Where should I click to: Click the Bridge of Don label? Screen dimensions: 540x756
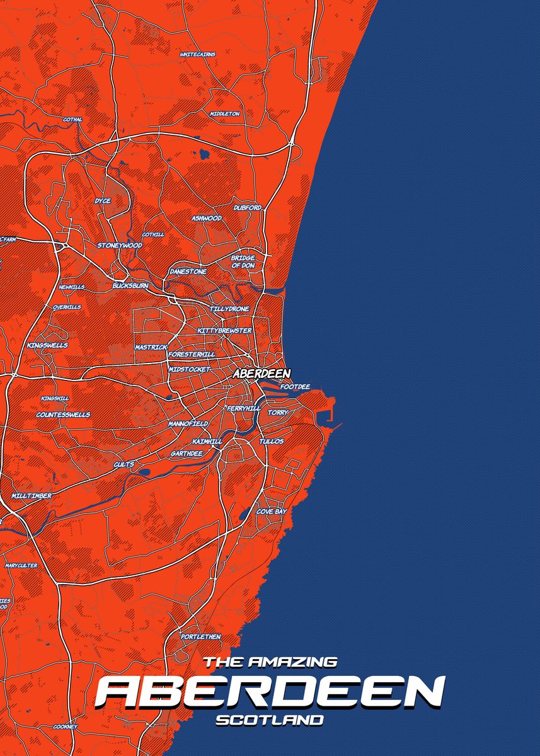tap(243, 261)
